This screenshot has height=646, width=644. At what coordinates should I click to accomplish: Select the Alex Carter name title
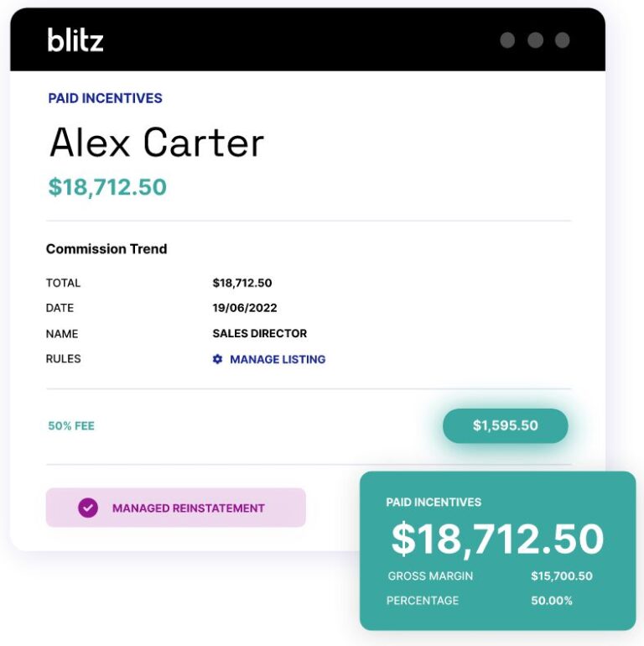157,143
